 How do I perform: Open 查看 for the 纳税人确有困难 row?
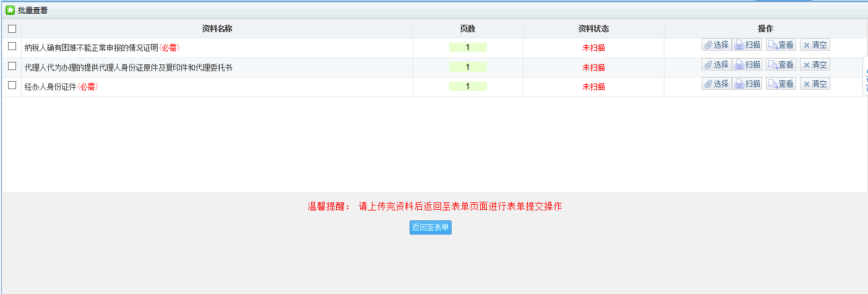click(781, 45)
